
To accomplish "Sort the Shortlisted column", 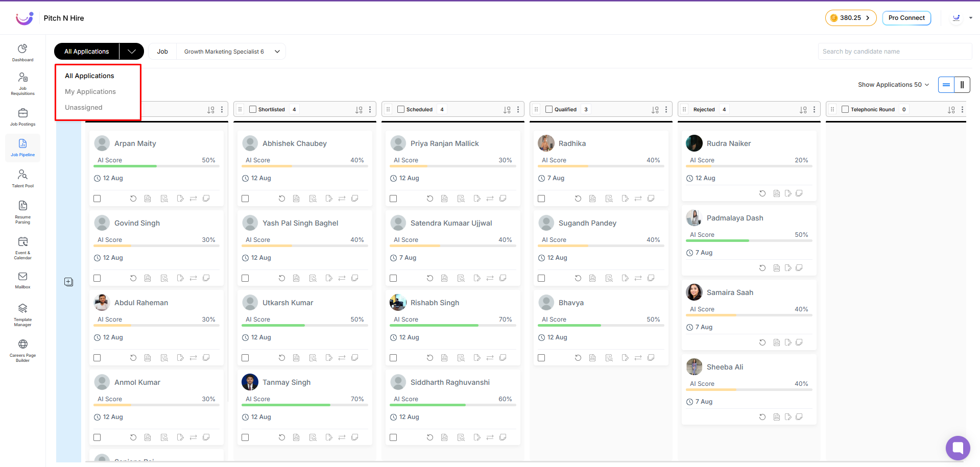I will [x=359, y=110].
